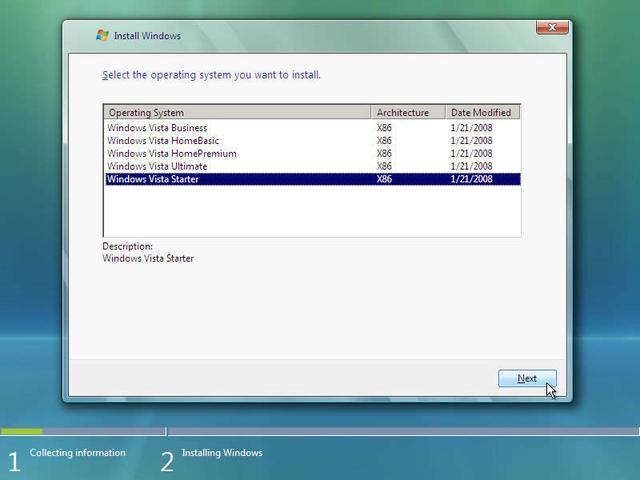640x480 pixels.
Task: Click 1/21/2008 date in the HomePremium row
Action: pos(471,153)
